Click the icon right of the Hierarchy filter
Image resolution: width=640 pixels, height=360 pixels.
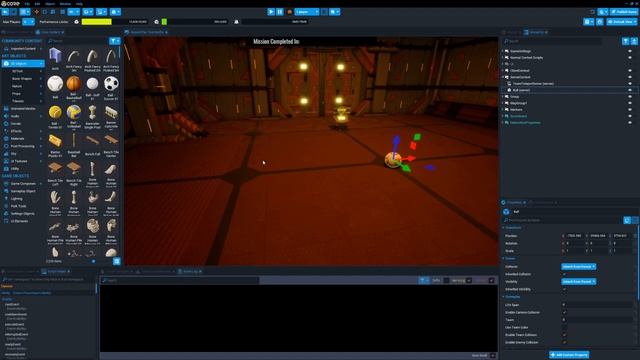click(634, 41)
